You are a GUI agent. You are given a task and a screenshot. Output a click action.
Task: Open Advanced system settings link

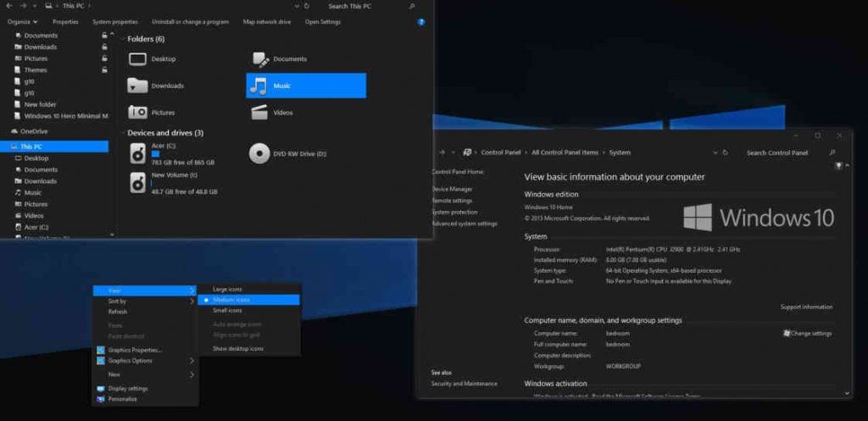[x=465, y=224]
